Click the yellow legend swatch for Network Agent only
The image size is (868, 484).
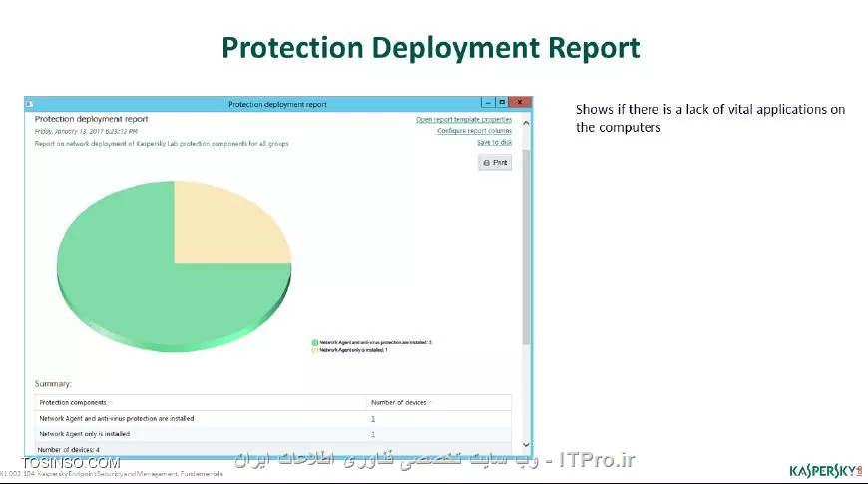(315, 350)
